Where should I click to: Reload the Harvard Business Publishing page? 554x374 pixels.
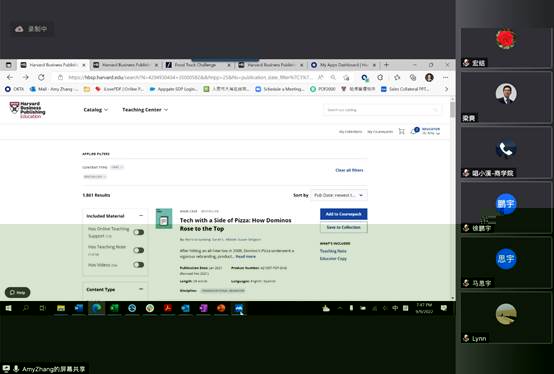(x=41, y=77)
